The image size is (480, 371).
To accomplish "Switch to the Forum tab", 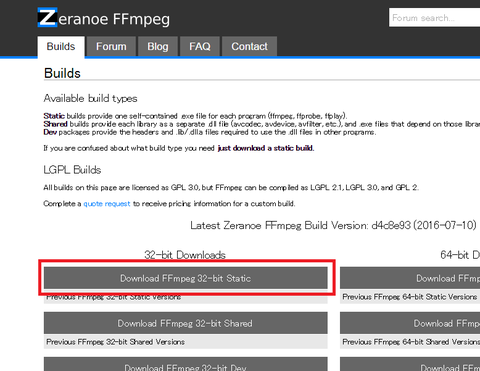I will click(111, 46).
